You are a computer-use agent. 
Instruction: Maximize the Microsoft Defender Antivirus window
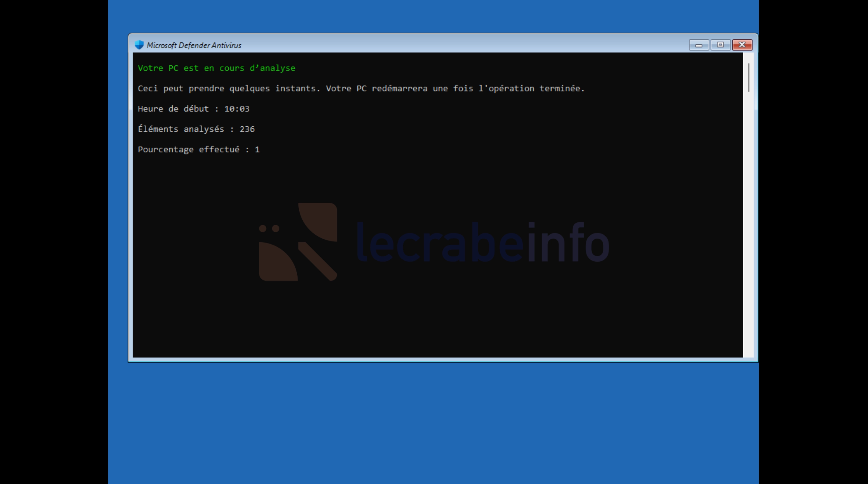pos(720,45)
